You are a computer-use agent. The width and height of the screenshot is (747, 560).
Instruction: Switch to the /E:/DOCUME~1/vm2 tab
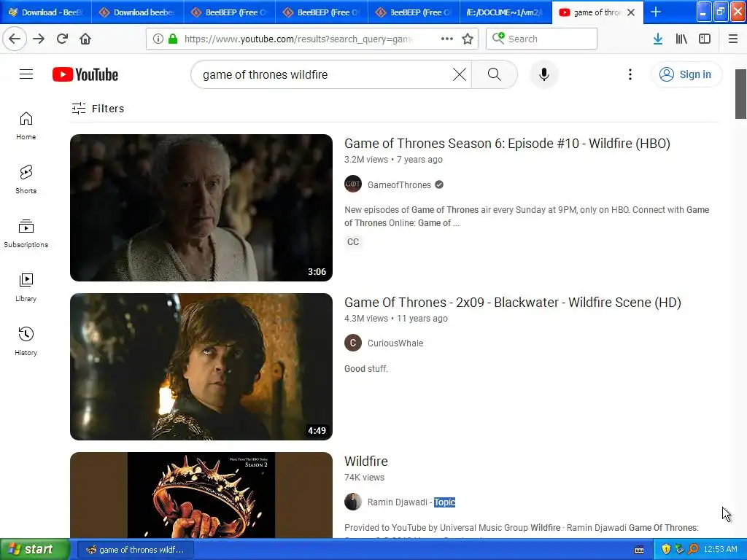point(506,12)
